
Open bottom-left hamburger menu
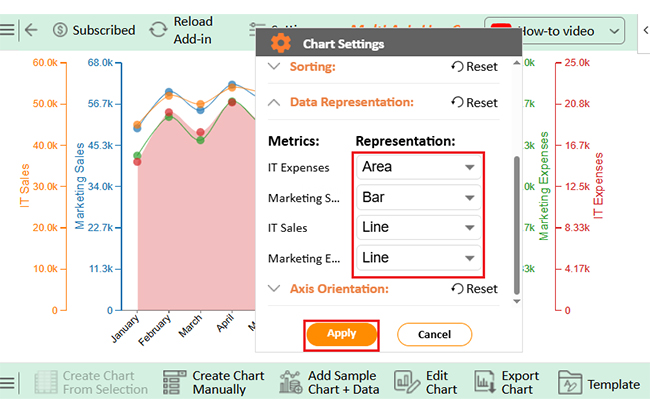[x=8, y=383]
